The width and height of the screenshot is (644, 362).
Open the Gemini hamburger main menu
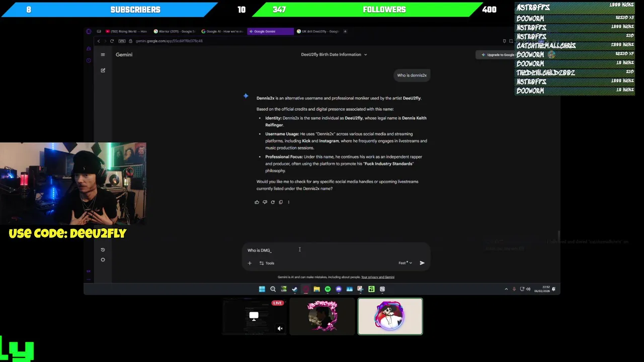coord(103,54)
